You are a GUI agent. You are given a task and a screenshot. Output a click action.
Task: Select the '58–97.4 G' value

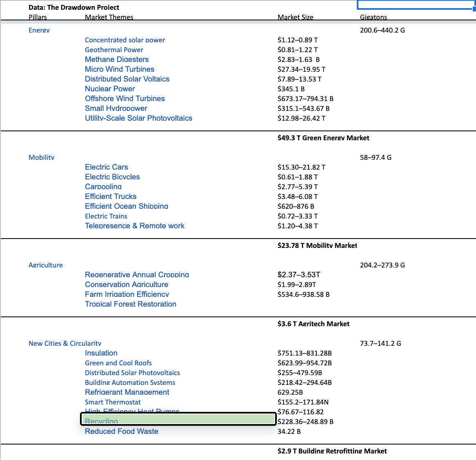click(x=376, y=157)
